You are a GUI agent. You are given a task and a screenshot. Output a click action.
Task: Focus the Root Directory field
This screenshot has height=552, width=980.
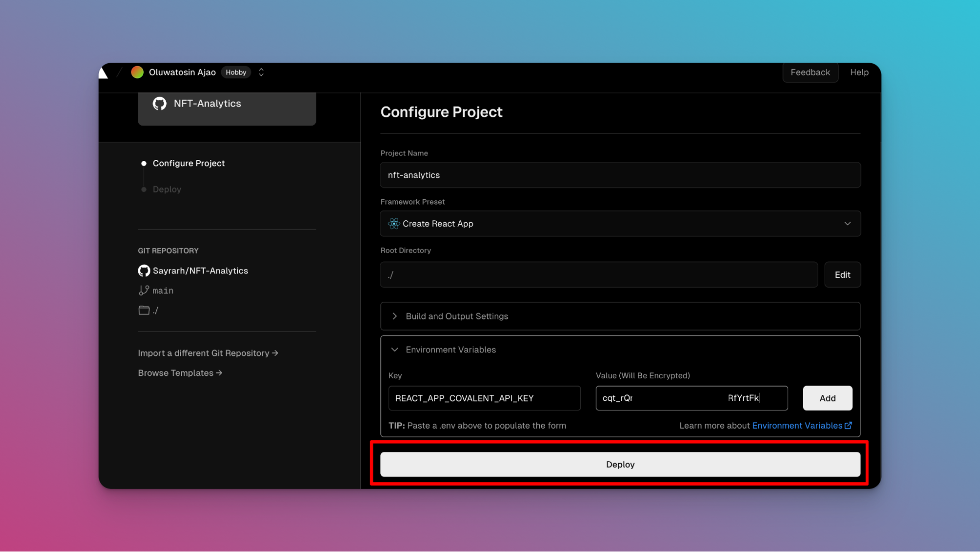599,275
